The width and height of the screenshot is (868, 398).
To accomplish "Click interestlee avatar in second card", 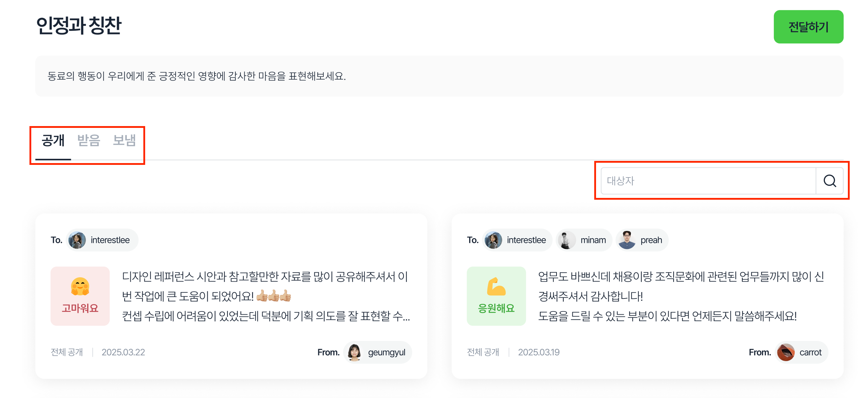I will 493,240.
